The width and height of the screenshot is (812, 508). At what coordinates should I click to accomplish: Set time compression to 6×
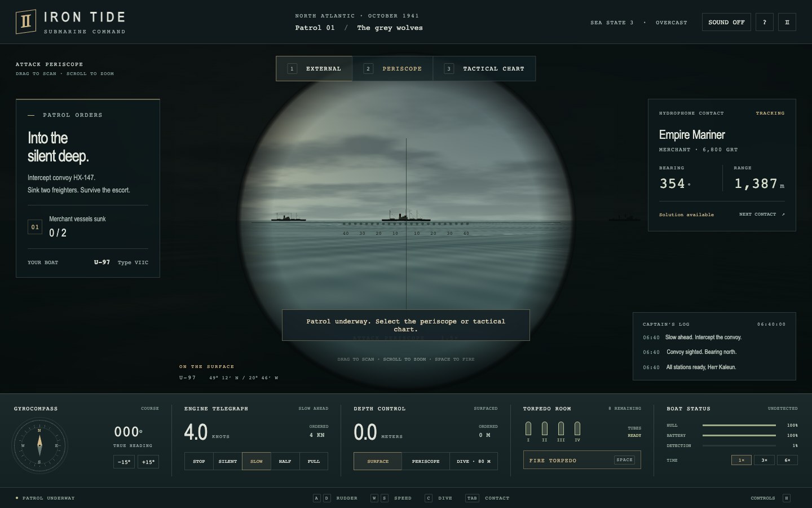pyautogui.click(x=787, y=460)
